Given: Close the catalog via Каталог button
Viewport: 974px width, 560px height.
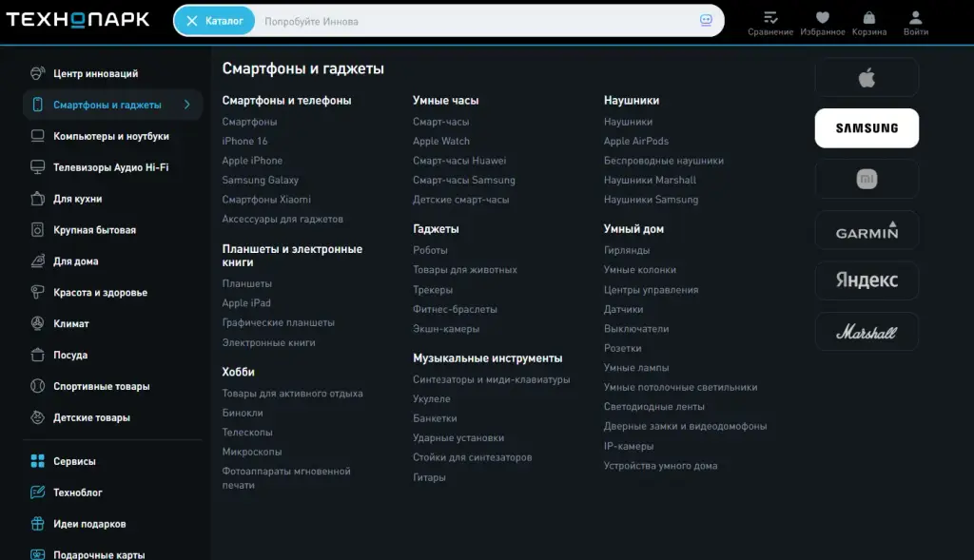Looking at the screenshot, I should coord(214,21).
